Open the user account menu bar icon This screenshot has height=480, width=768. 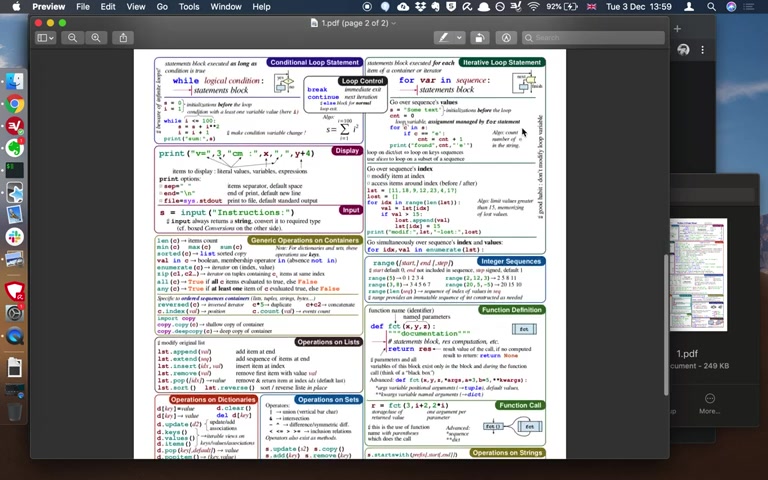click(689, 6)
